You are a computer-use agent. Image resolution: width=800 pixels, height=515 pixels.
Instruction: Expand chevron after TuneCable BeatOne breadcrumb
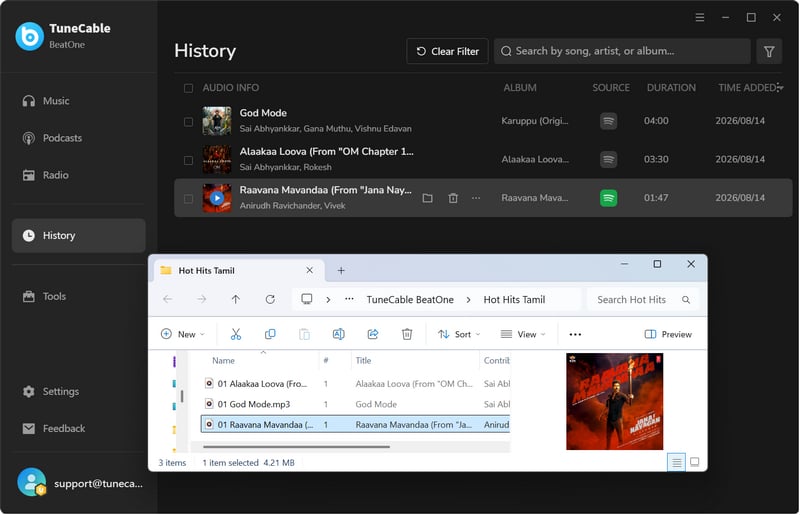tap(468, 300)
